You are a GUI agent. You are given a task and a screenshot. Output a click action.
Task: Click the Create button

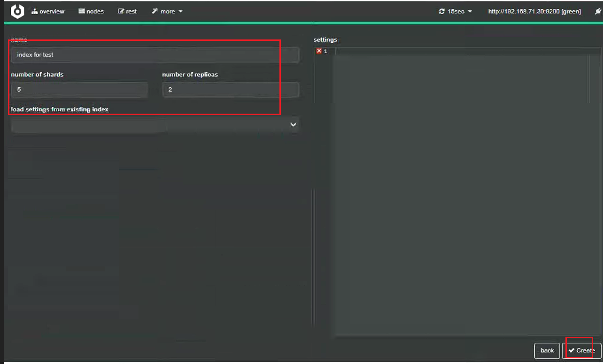581,350
